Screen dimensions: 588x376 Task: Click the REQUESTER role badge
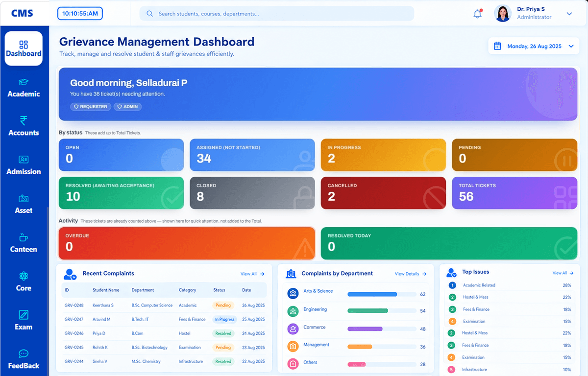91,106
